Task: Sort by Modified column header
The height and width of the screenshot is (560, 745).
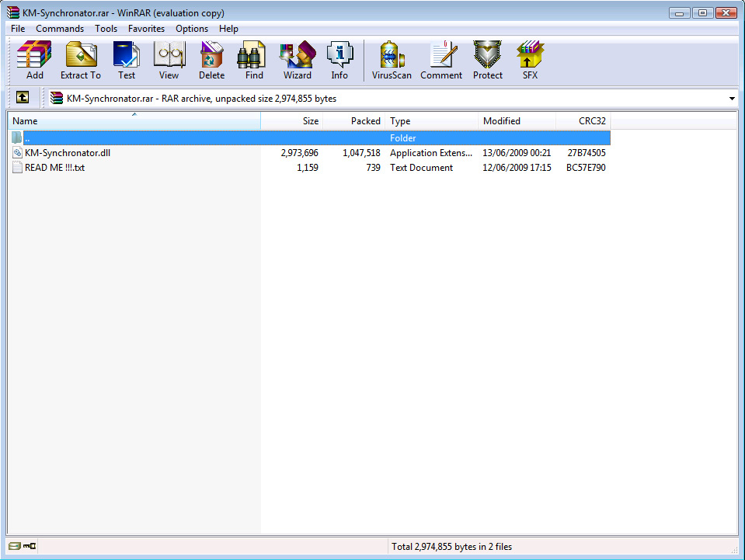Action: (x=517, y=120)
